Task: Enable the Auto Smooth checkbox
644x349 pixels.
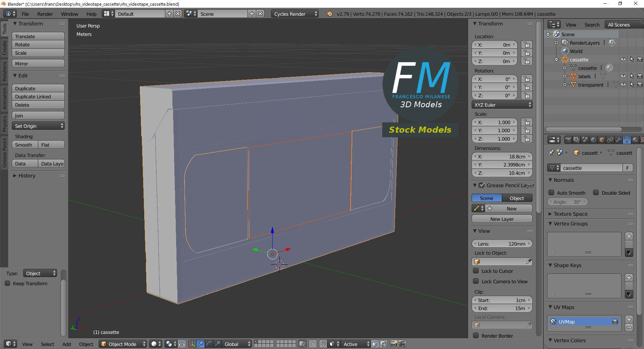Action: (x=551, y=193)
